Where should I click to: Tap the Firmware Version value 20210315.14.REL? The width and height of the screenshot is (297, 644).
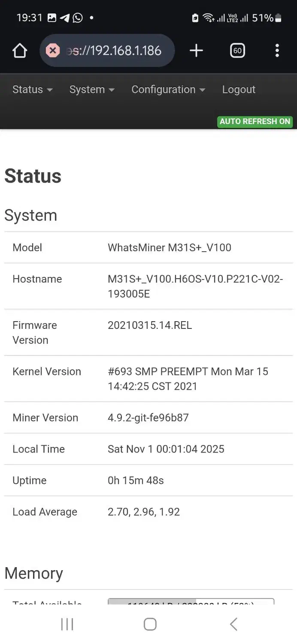coord(150,325)
